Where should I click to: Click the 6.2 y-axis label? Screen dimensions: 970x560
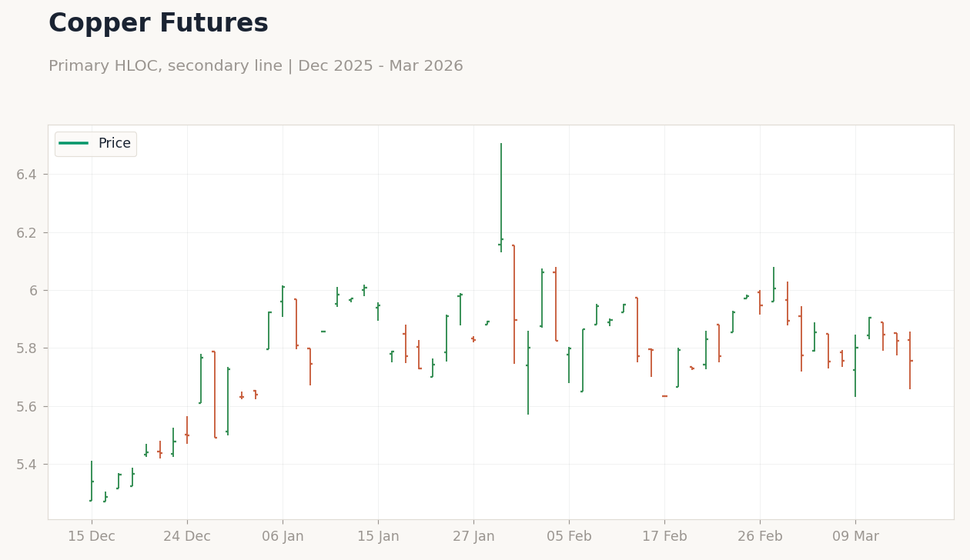[x=27, y=232]
